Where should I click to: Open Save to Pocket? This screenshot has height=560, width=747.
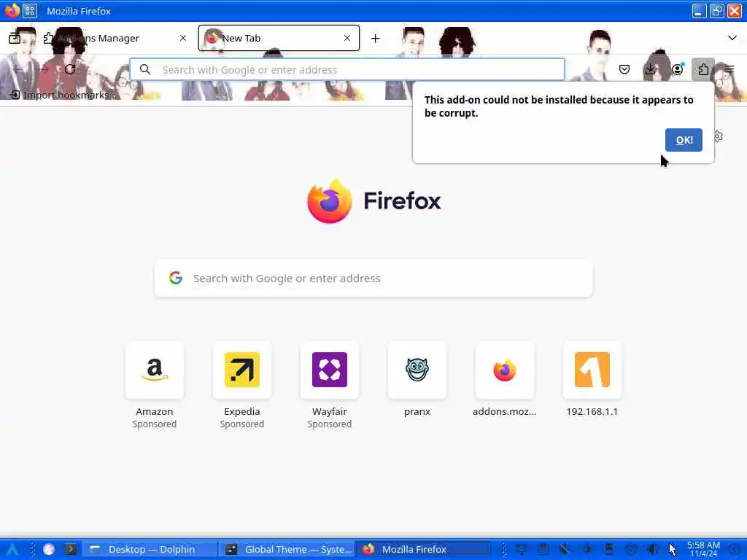624,69
